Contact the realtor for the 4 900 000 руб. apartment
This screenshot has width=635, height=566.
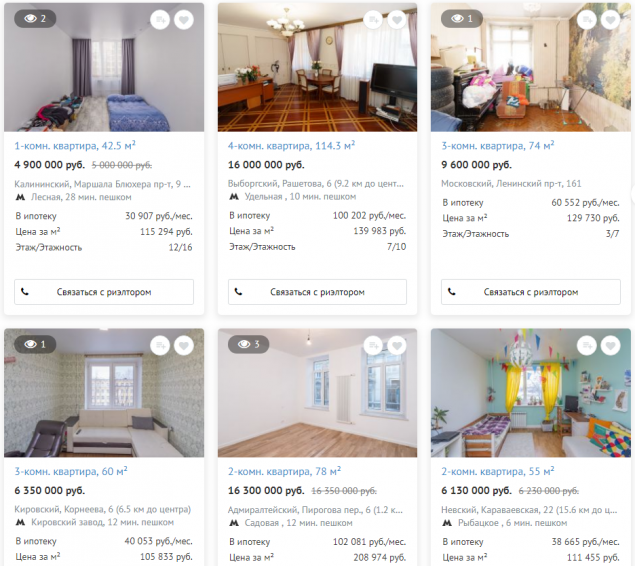tap(104, 292)
